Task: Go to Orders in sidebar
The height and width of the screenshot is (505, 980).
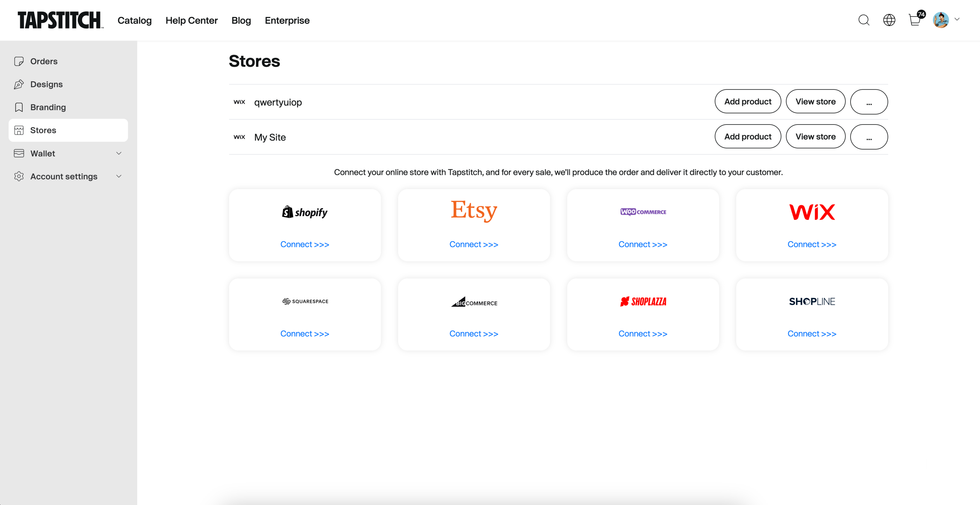Action: pyautogui.click(x=44, y=61)
